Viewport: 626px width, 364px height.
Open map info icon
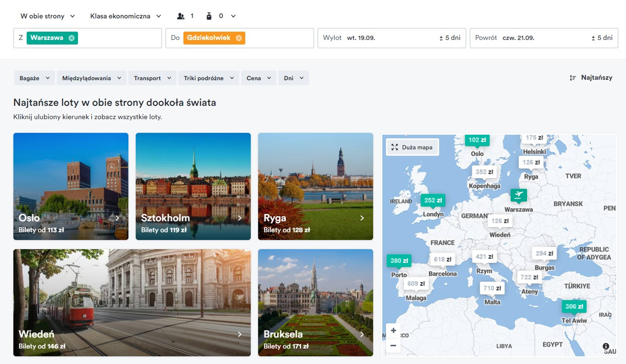point(606,346)
